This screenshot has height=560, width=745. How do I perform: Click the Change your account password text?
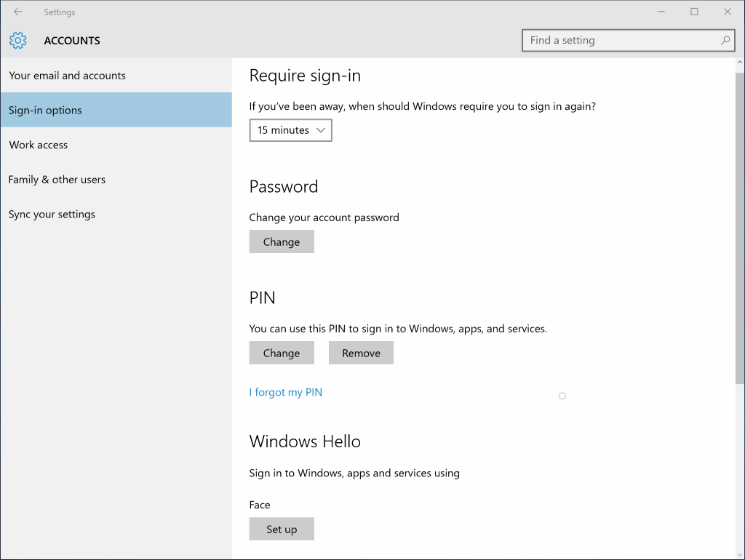(x=324, y=217)
